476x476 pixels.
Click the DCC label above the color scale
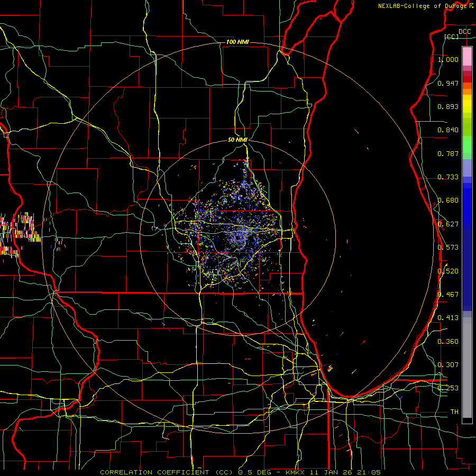[464, 32]
